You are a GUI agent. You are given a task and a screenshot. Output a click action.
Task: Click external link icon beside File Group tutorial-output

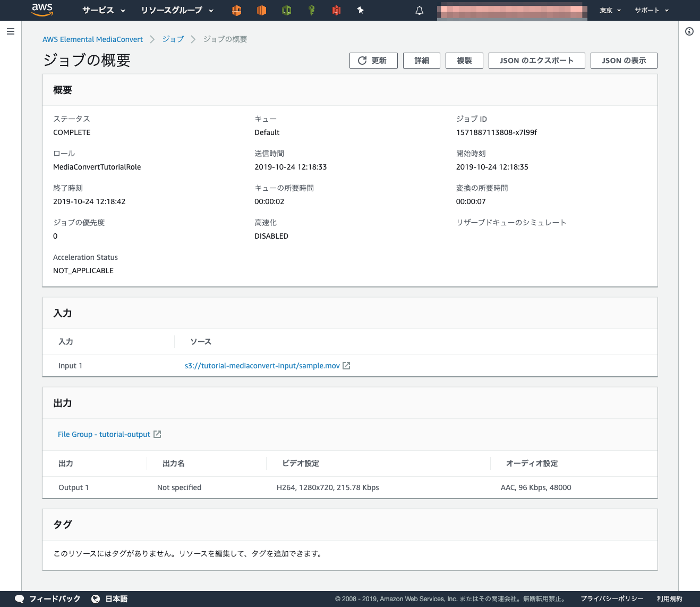(x=157, y=434)
